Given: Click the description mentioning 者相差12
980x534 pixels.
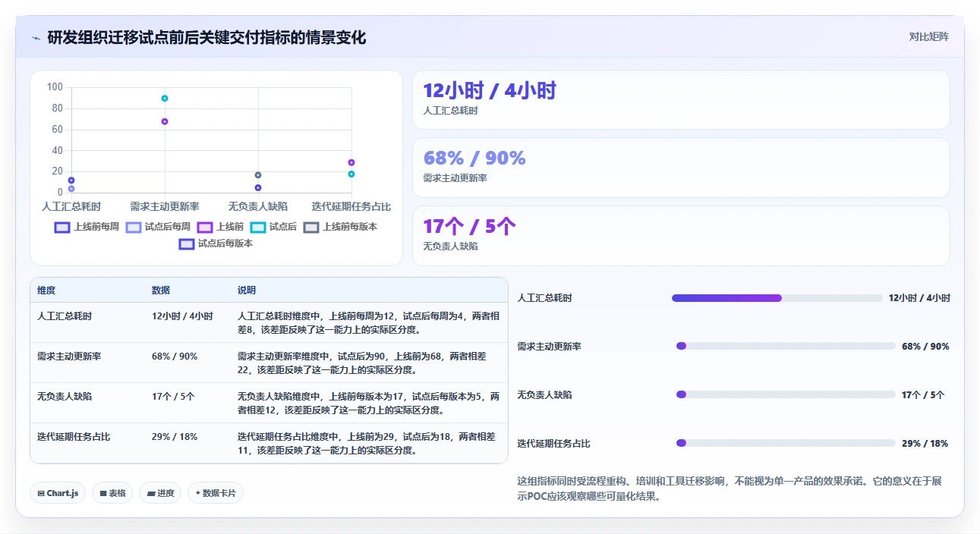Looking at the screenshot, I should pos(368,404).
